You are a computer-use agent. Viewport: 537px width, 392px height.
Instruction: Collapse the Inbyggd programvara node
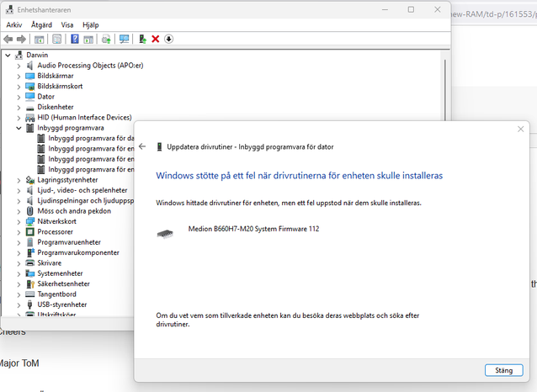(19, 128)
